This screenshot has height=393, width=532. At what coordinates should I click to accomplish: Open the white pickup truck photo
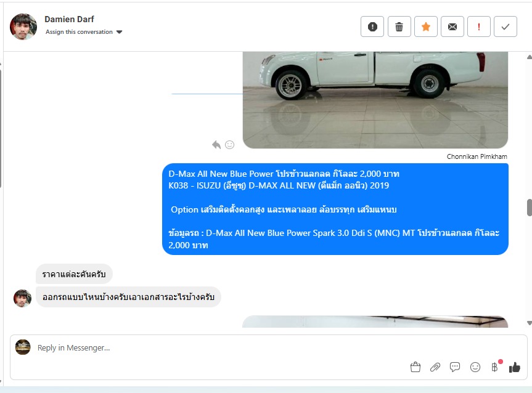click(375, 100)
